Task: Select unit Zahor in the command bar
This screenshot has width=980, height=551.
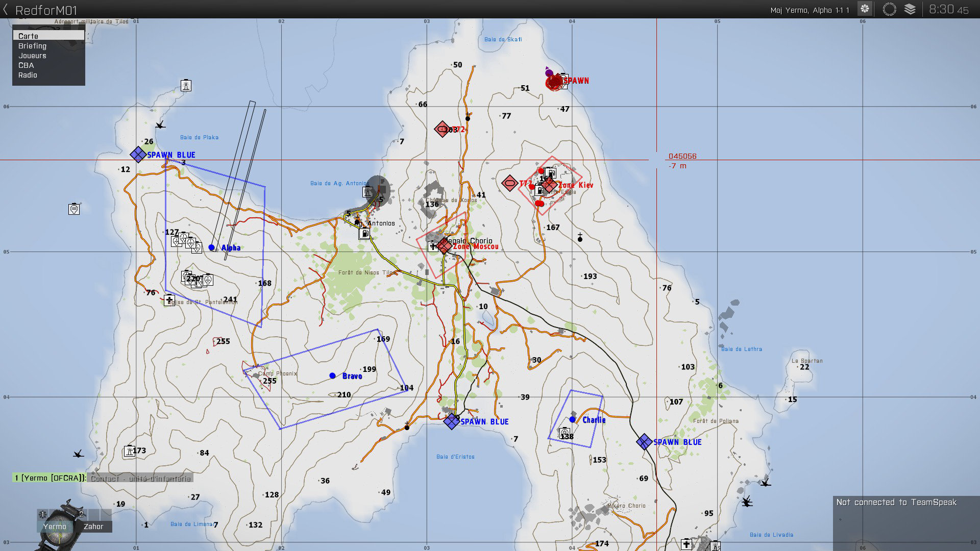Action: pos(93,526)
